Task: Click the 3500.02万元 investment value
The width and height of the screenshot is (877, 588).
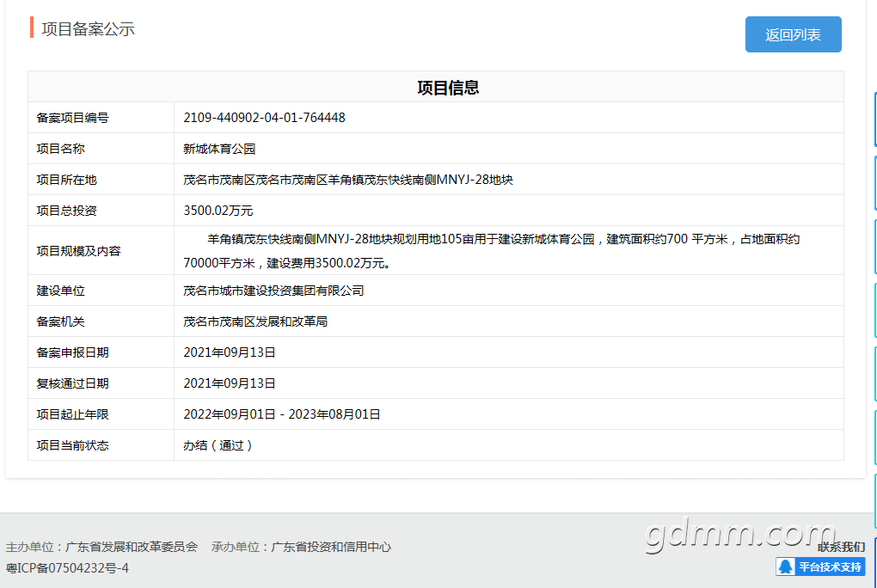Action: (218, 211)
